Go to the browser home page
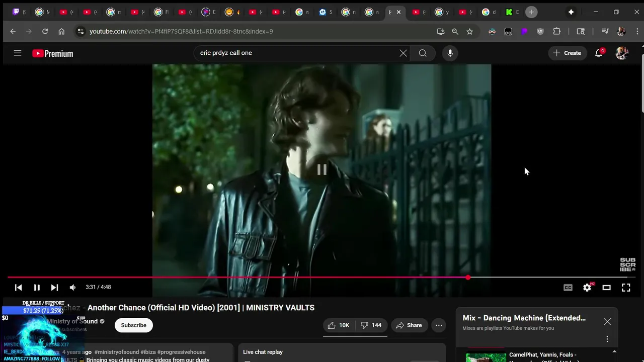The image size is (644, 362). click(x=61, y=31)
